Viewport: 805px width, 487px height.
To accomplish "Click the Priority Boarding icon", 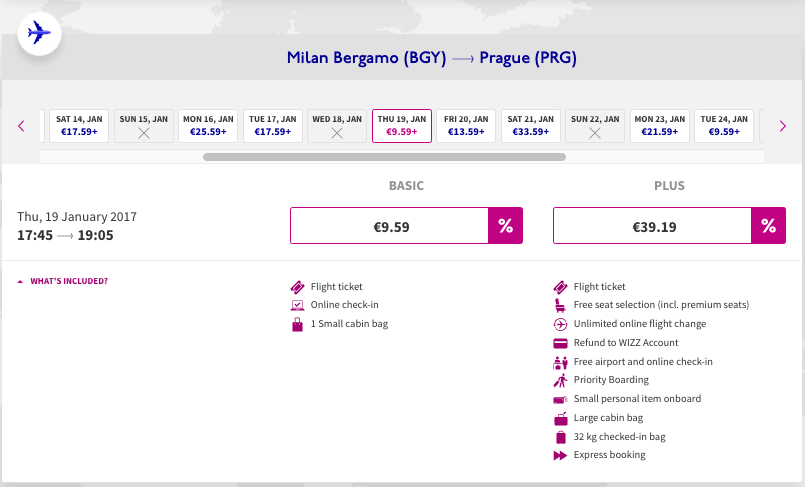I will pyautogui.click(x=561, y=380).
